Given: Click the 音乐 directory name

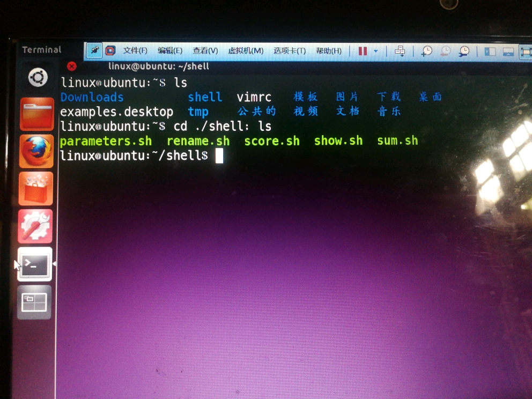Looking at the screenshot, I should coord(389,111).
